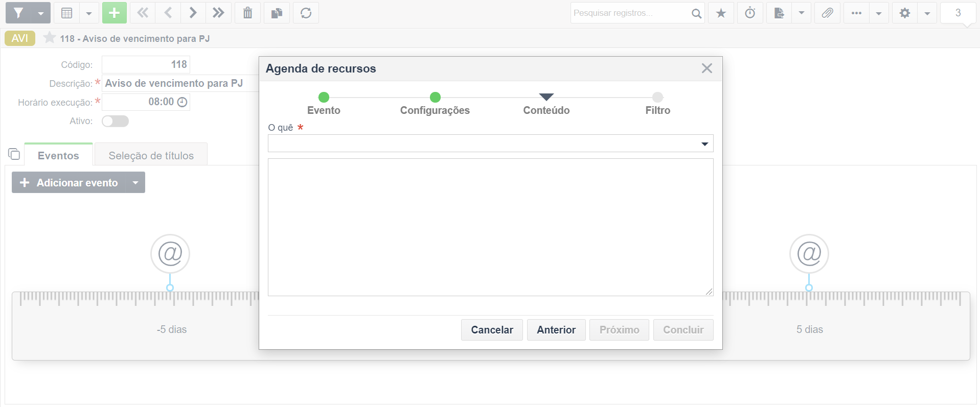Click the refresh icon in toolbar

[x=306, y=13]
